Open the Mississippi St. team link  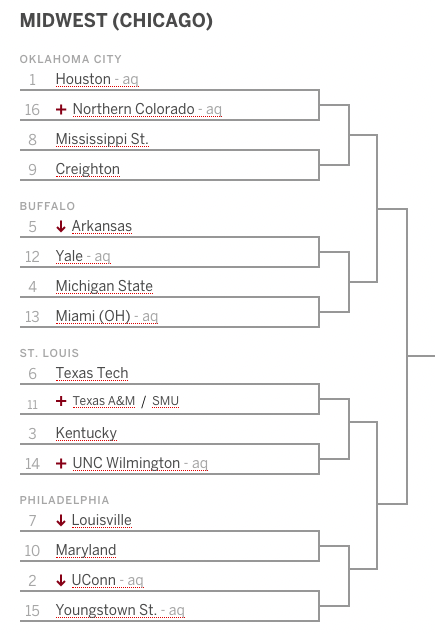tap(102, 139)
